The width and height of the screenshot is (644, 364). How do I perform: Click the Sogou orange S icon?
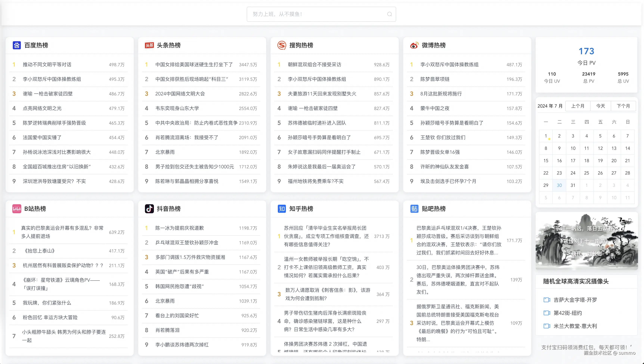(x=282, y=45)
